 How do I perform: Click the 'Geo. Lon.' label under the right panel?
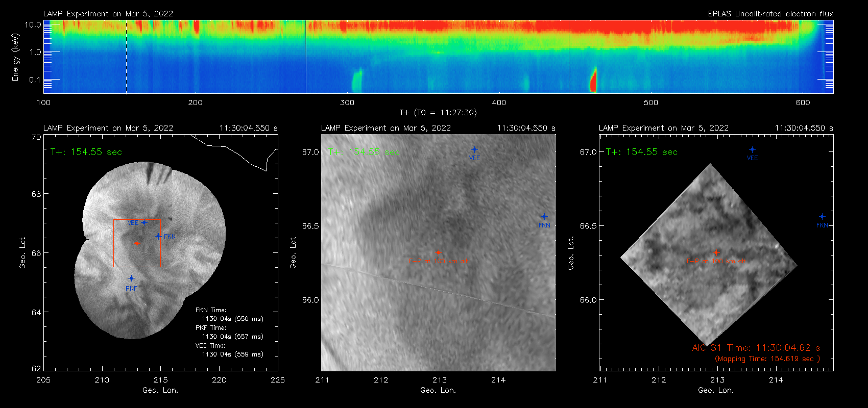(716, 390)
